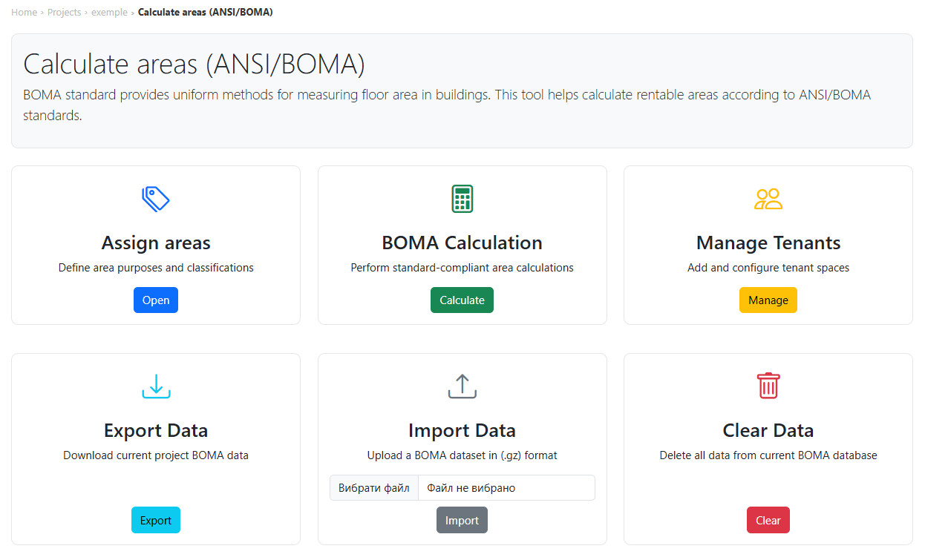Click text Delete all data from current BOMA database
The width and height of the screenshot is (925, 560).
click(x=768, y=455)
